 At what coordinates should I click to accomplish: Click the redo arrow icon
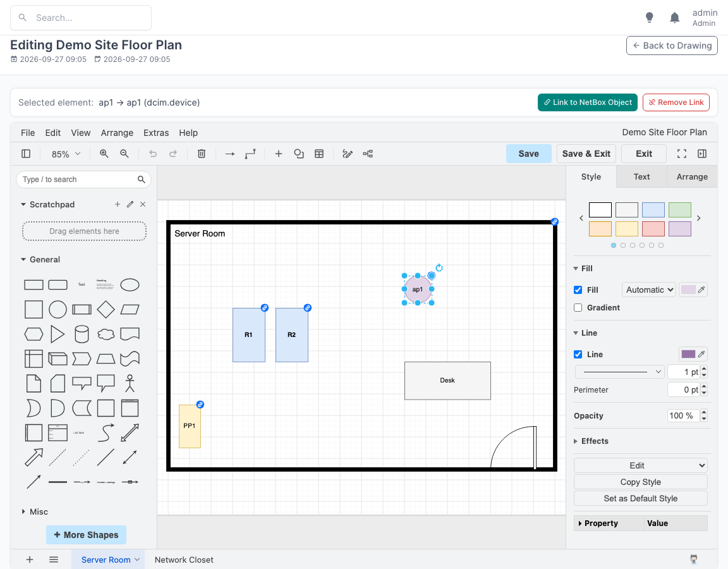click(x=173, y=154)
